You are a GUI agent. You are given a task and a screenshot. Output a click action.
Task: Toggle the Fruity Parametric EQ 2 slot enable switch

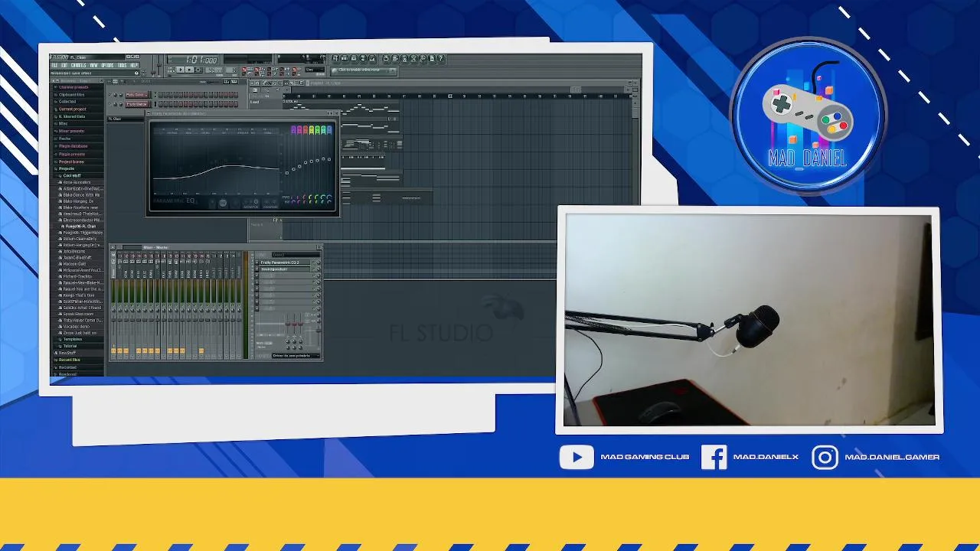pyautogui.click(x=313, y=262)
